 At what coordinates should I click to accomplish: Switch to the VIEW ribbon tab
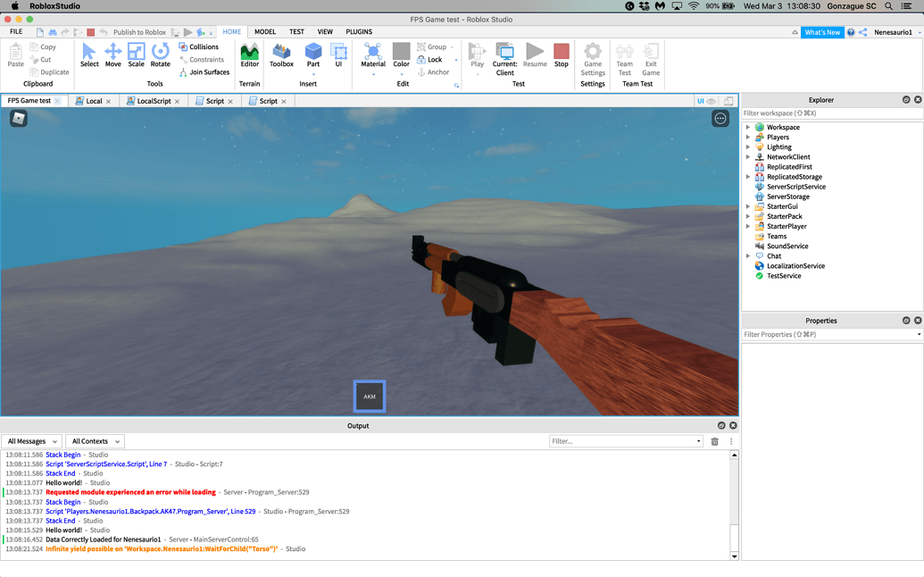tap(325, 32)
